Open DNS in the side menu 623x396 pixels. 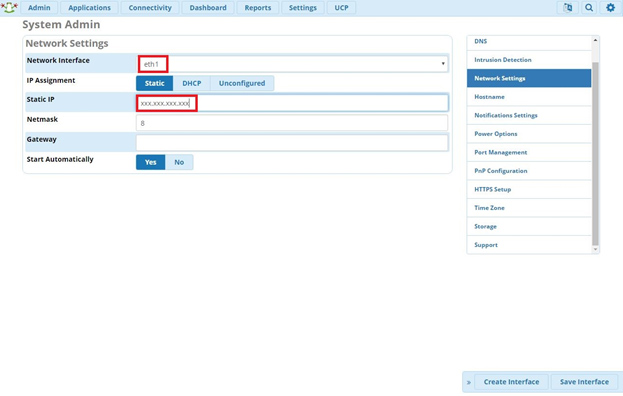529,41
